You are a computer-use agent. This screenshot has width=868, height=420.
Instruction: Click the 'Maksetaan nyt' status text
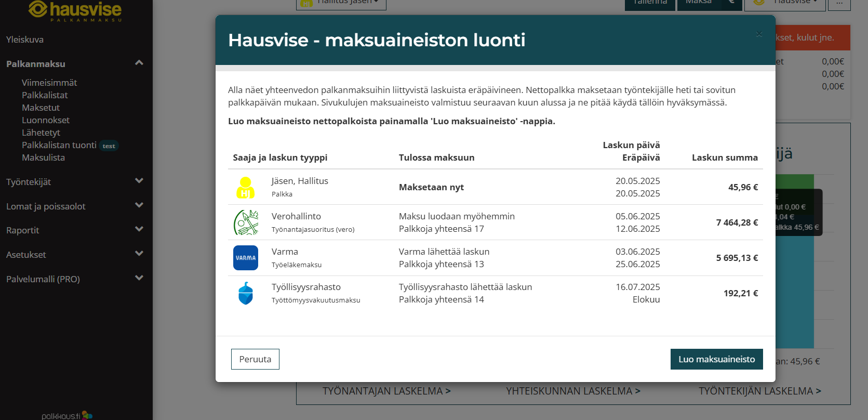point(431,187)
